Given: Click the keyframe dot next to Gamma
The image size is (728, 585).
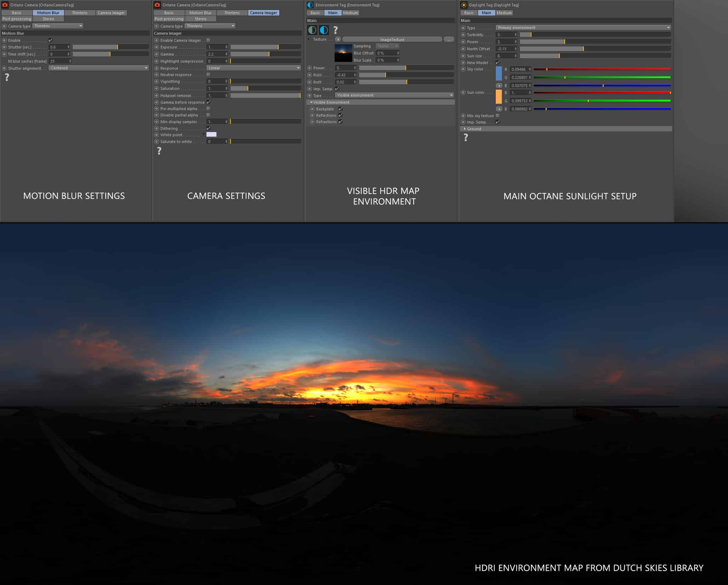Looking at the screenshot, I should [x=157, y=54].
